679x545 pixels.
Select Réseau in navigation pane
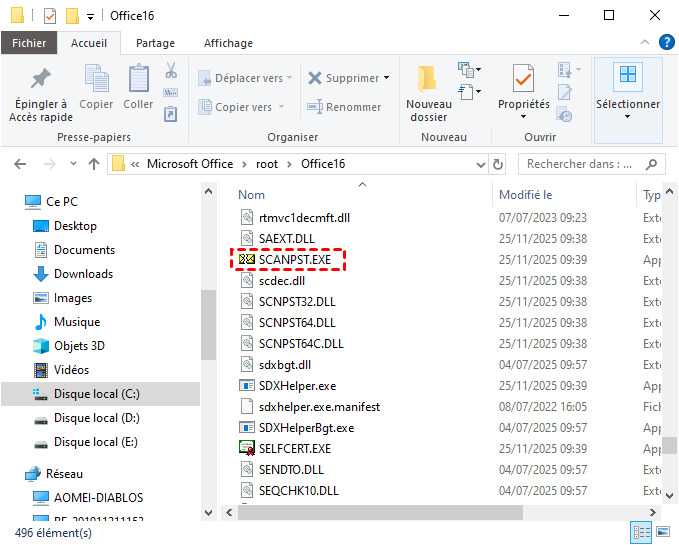[54, 474]
